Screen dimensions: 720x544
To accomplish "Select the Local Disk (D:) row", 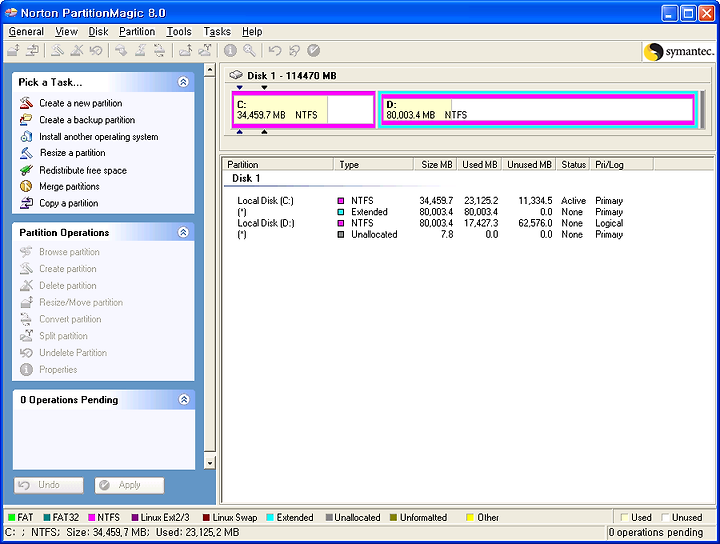I will coord(430,223).
